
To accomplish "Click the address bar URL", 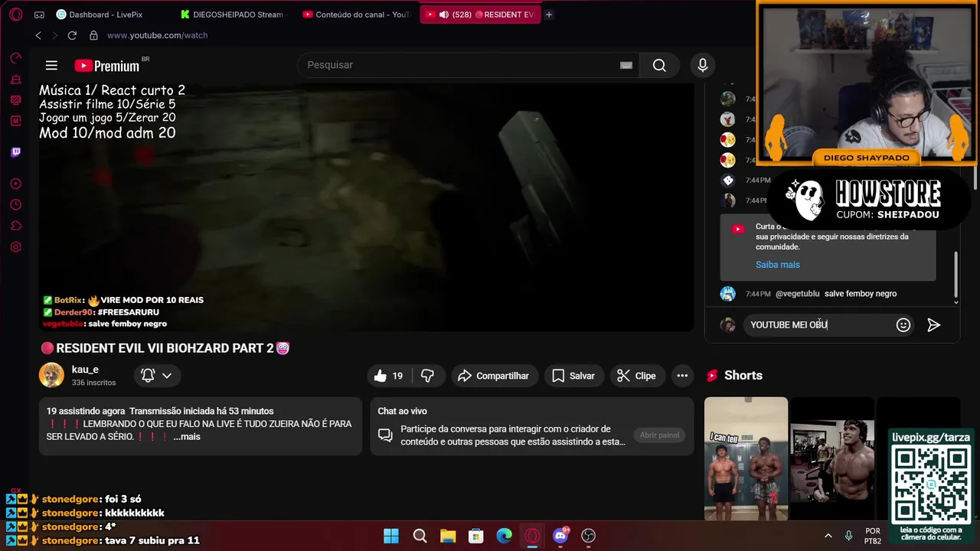I will point(157,35).
